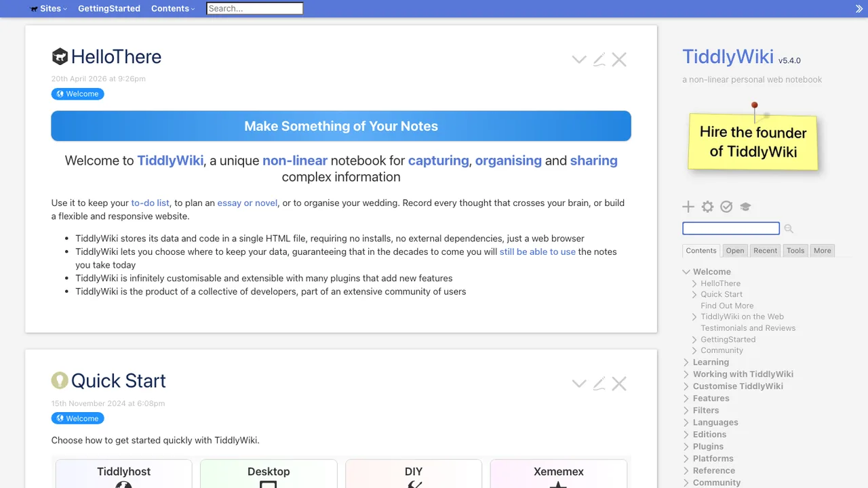Expand Working with TiddlyWiki section
868x488 pixels.
[686, 374]
